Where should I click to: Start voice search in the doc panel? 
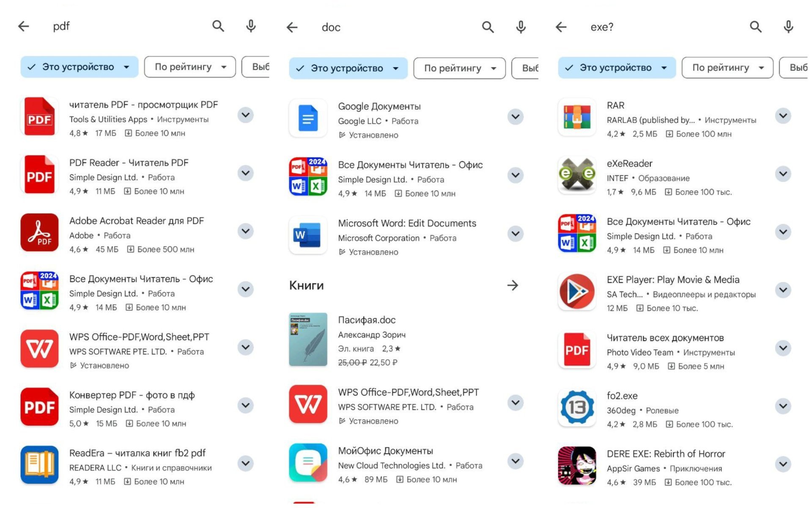(x=521, y=27)
